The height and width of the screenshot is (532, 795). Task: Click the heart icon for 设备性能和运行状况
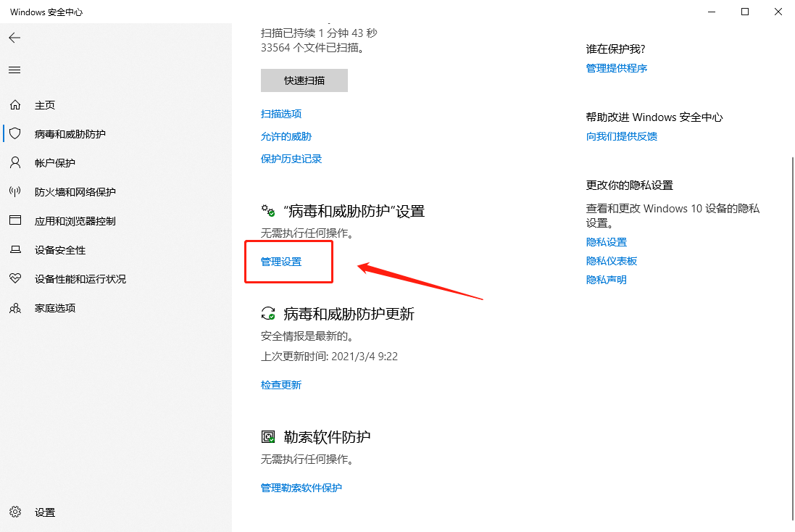pyautogui.click(x=15, y=279)
